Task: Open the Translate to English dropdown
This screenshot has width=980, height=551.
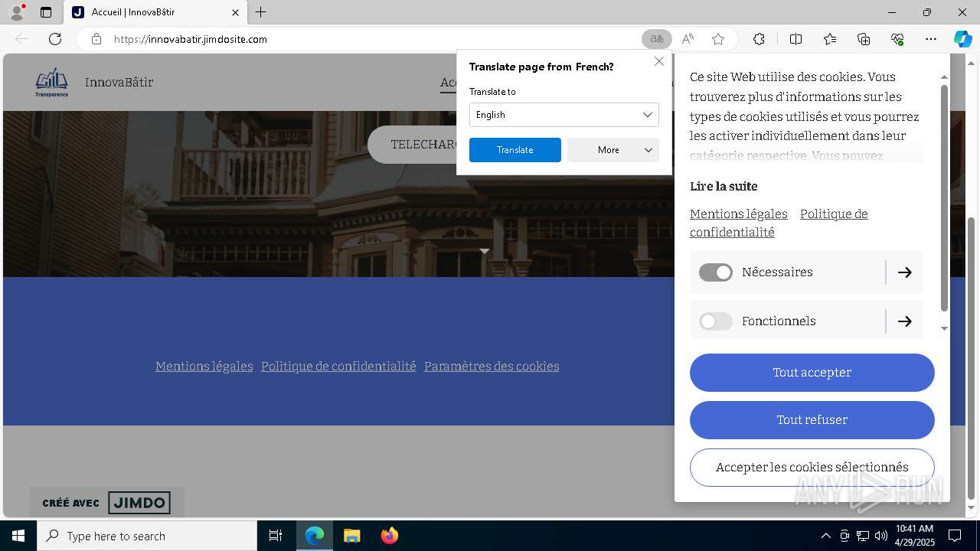Action: [x=564, y=115]
